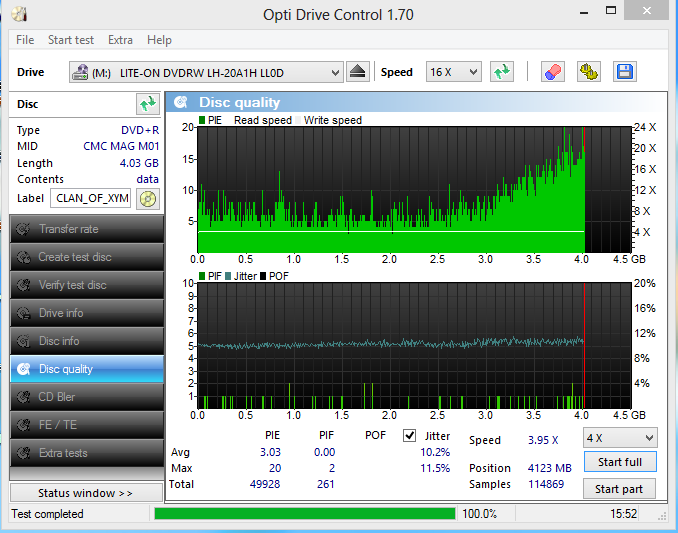Select the Disc quality panel
This screenshot has height=533, width=678.
tap(86, 369)
